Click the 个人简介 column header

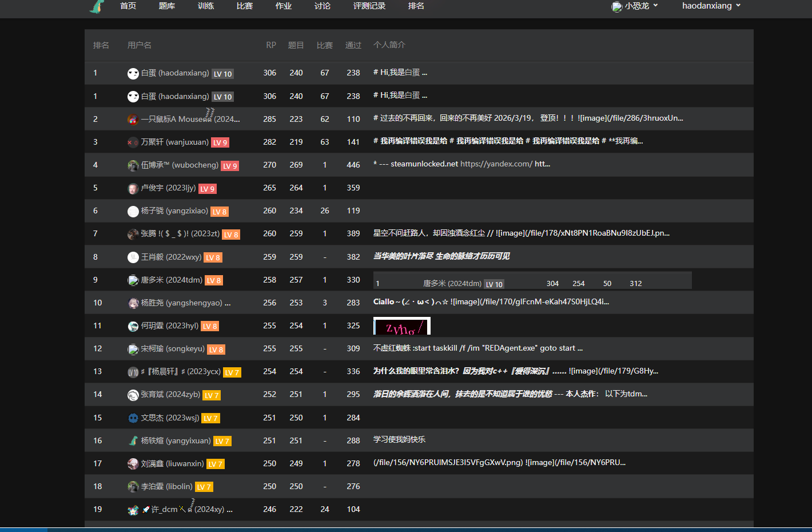[389, 45]
